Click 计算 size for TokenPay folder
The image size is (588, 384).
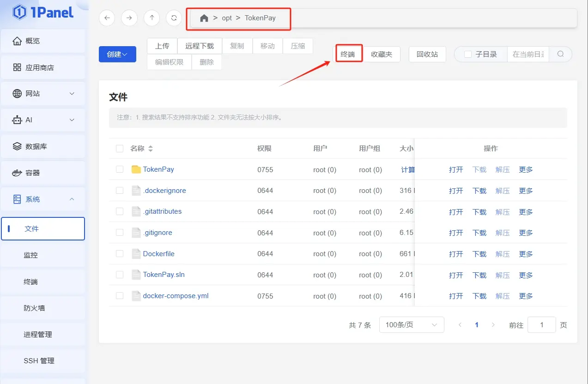pos(408,169)
